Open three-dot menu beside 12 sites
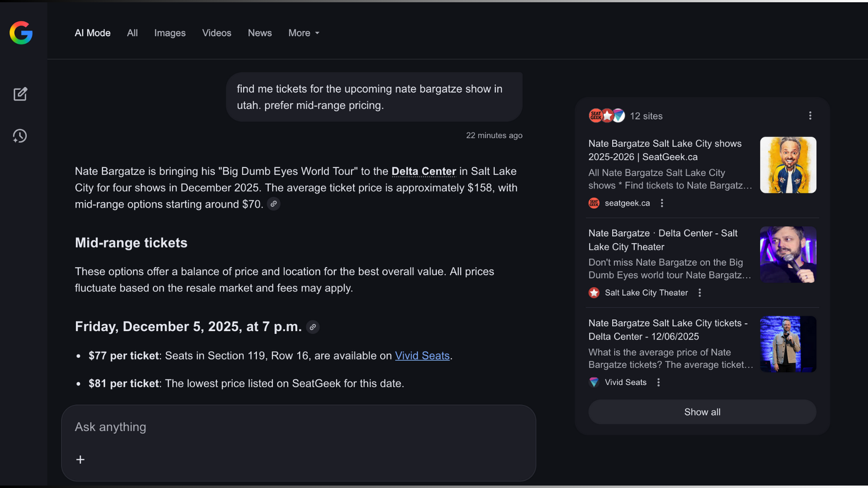This screenshot has height=488, width=868. pyautogui.click(x=810, y=116)
